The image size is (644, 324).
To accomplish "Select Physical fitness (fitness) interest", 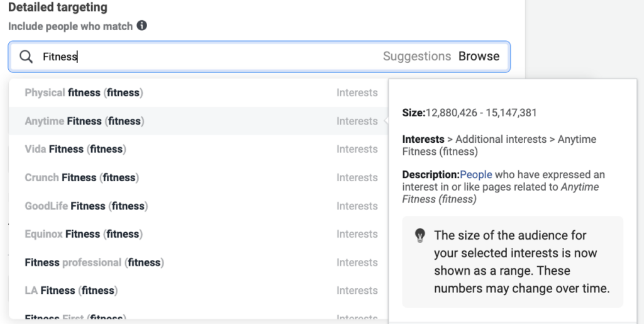I will (x=198, y=93).
